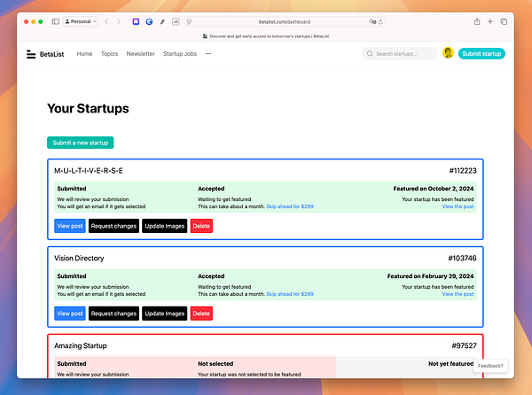The height and width of the screenshot is (395, 532).
Task: Open the Feedback? widget
Action: pos(490,366)
